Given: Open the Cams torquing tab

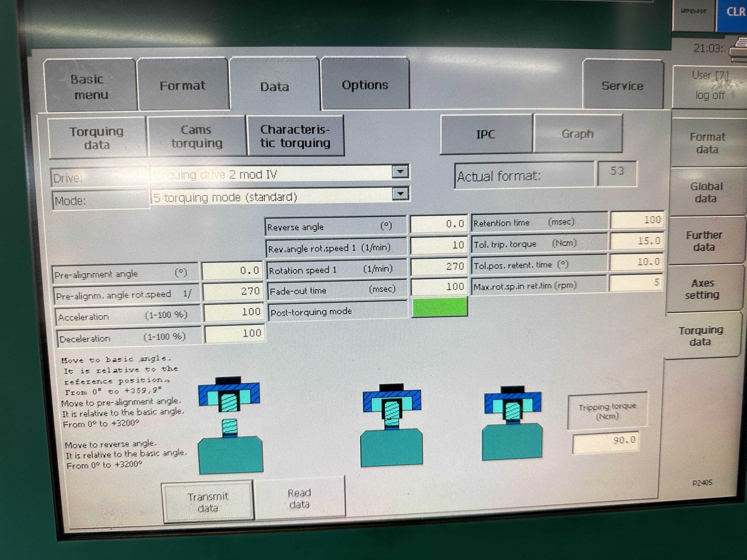Looking at the screenshot, I should pyautogui.click(x=197, y=136).
